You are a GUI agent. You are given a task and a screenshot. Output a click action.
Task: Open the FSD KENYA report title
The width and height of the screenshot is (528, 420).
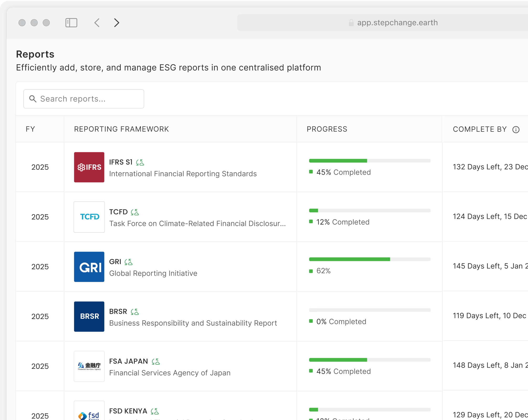(x=128, y=411)
